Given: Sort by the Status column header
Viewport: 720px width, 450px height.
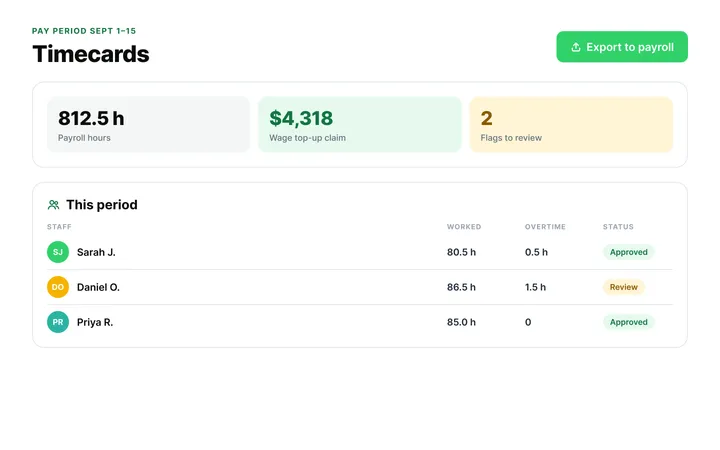Looking at the screenshot, I should click(618, 227).
